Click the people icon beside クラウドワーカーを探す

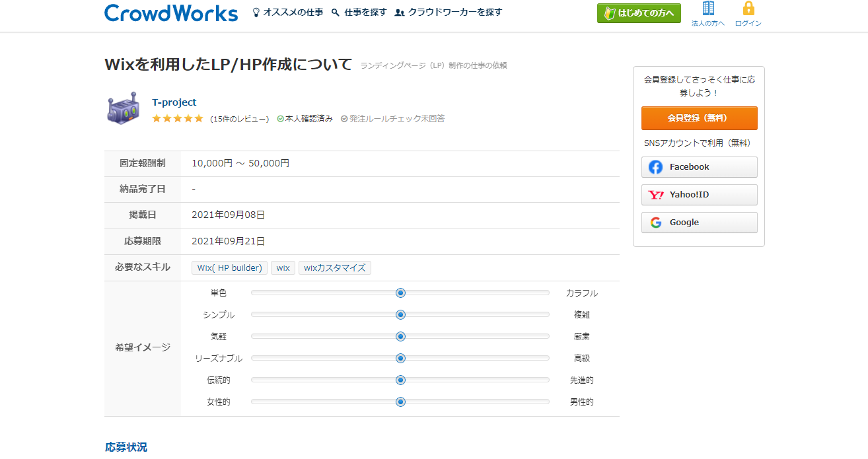pos(400,13)
